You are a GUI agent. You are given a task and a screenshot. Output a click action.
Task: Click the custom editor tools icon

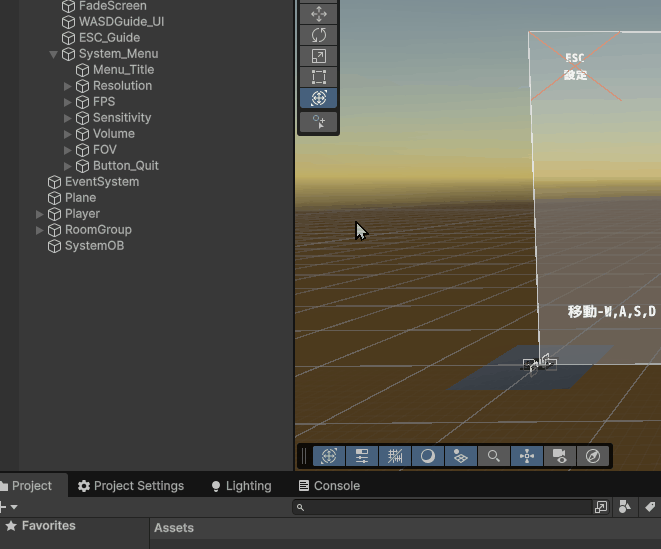[319, 122]
